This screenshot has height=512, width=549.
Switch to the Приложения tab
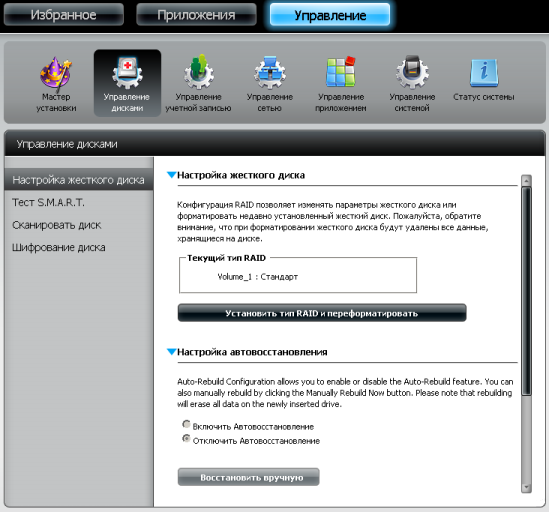click(x=196, y=15)
